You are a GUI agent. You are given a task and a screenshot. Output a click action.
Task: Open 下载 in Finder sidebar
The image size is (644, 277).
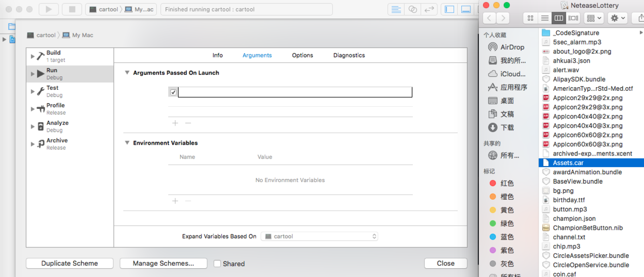click(501, 128)
